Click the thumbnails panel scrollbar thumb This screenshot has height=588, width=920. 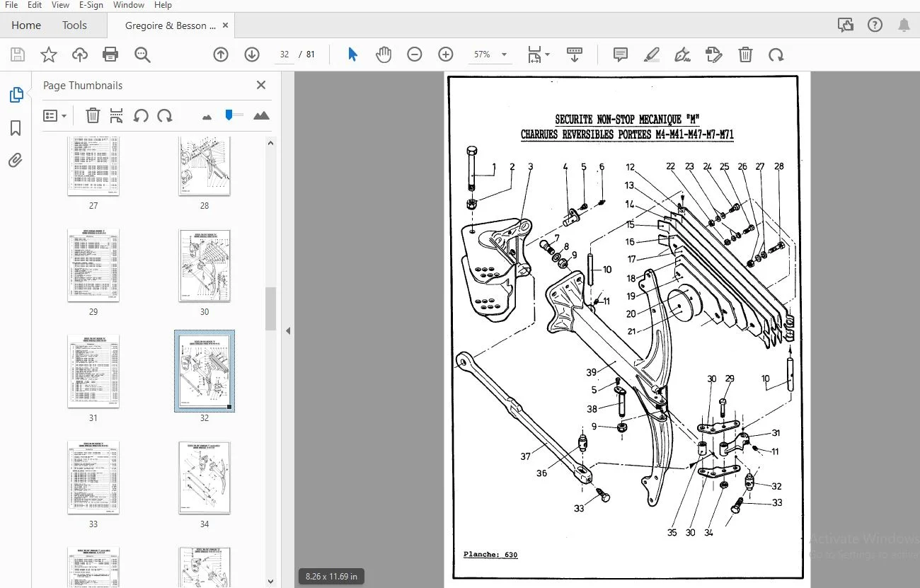point(270,309)
